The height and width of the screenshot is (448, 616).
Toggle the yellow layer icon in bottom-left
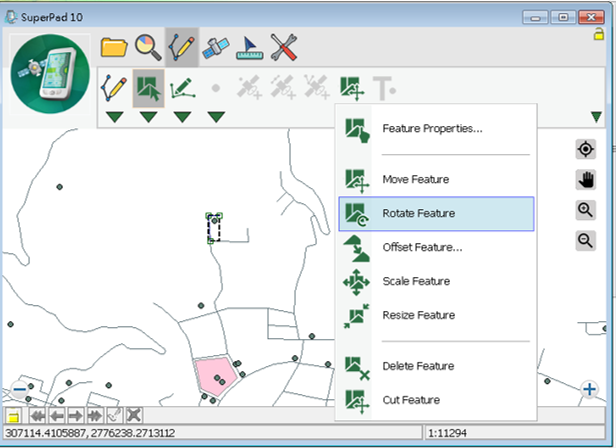(x=14, y=415)
